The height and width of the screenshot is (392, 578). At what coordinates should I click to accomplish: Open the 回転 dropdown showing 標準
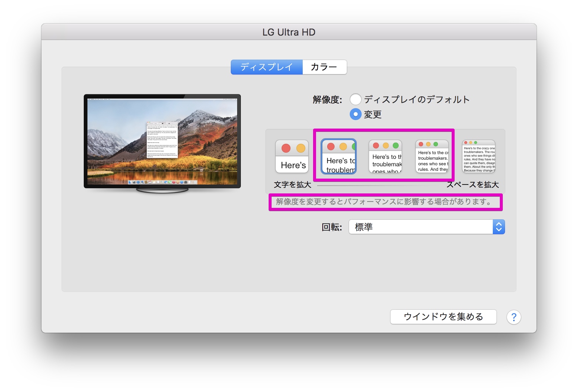[426, 227]
